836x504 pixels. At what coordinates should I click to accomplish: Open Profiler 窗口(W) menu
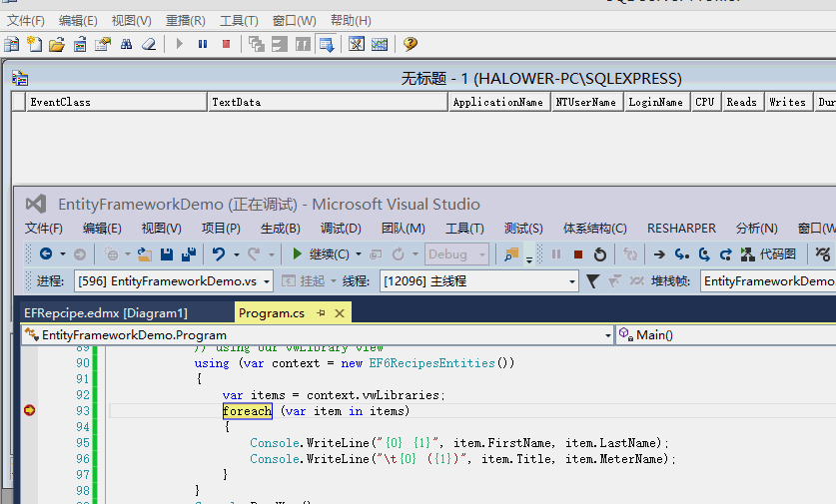pyautogui.click(x=295, y=21)
